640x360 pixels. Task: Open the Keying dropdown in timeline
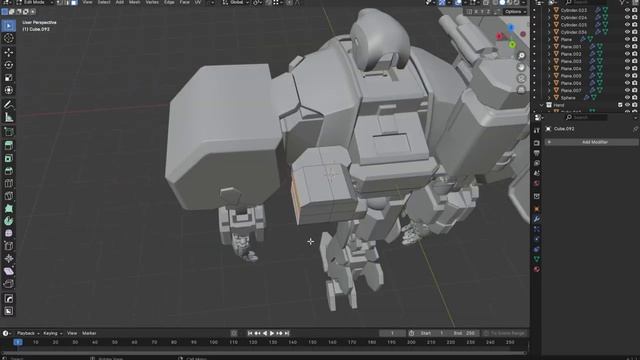tap(52, 333)
